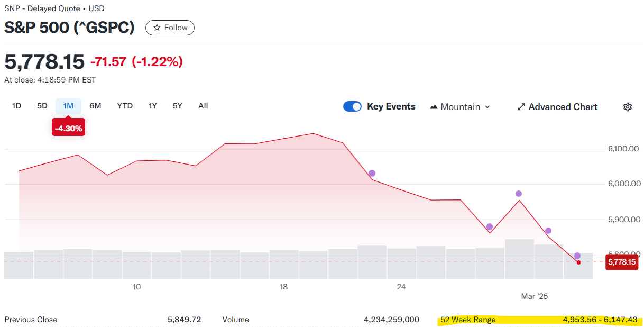Image resolution: width=644 pixels, height=327 pixels.
Task: Click the key event marker at the latest price point
Action: pyautogui.click(x=577, y=256)
